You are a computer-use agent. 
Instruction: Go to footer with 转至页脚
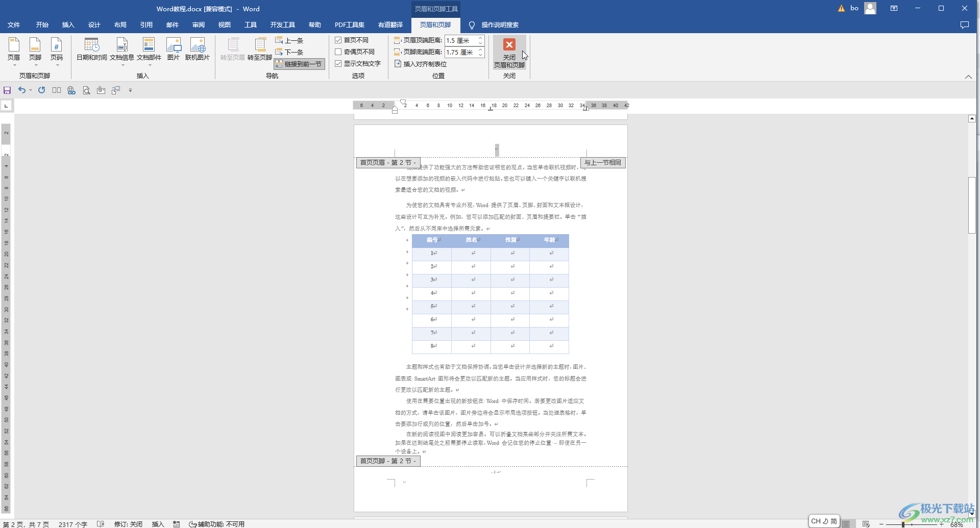[260, 49]
